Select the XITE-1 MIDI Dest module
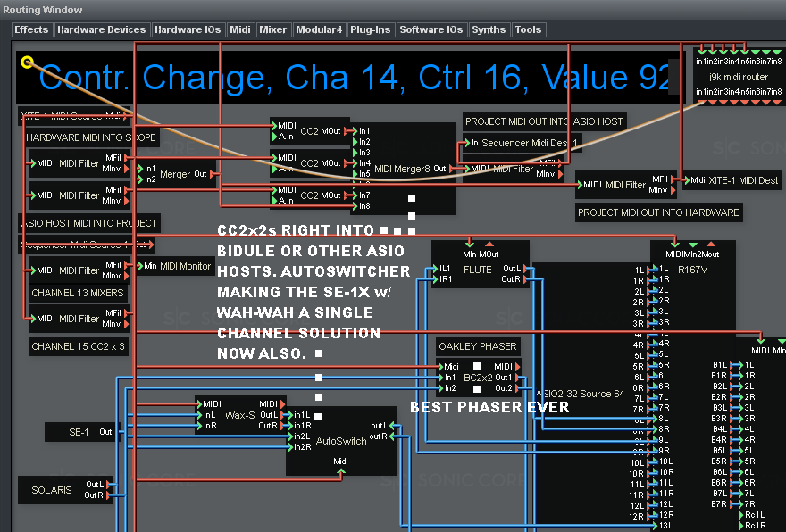Image resolution: width=786 pixels, height=532 pixels. 732,180
